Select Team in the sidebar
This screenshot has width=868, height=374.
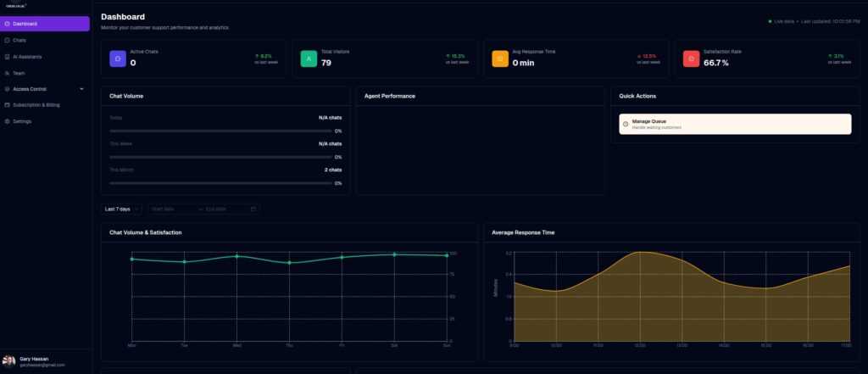45,73
